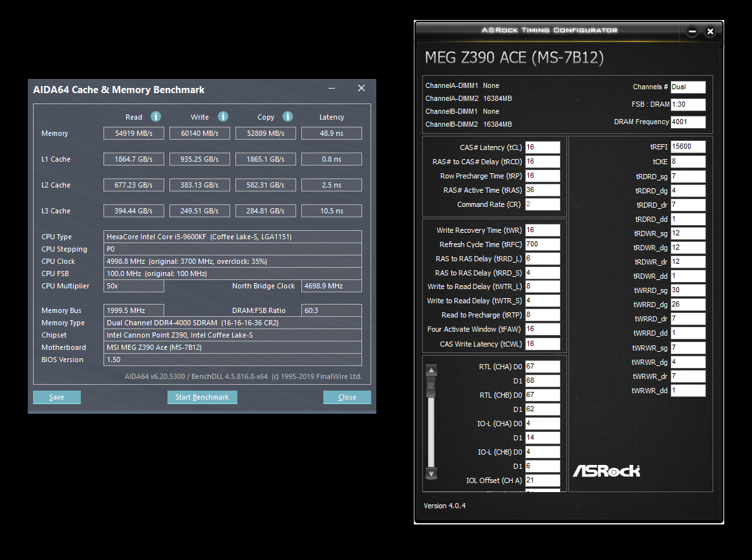Viewport: 752px width, 560px height.
Task: Click the Memory Bus value 1999.5 MHz
Action: [x=134, y=310]
